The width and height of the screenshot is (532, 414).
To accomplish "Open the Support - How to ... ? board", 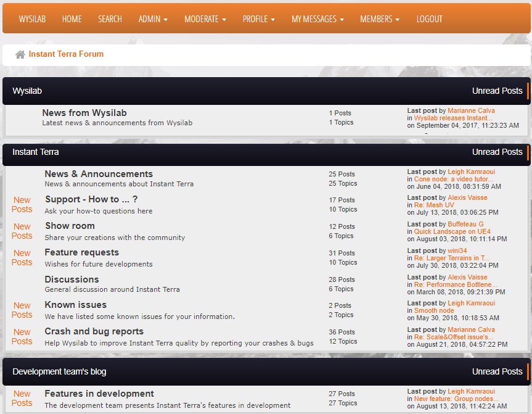I will (x=91, y=199).
